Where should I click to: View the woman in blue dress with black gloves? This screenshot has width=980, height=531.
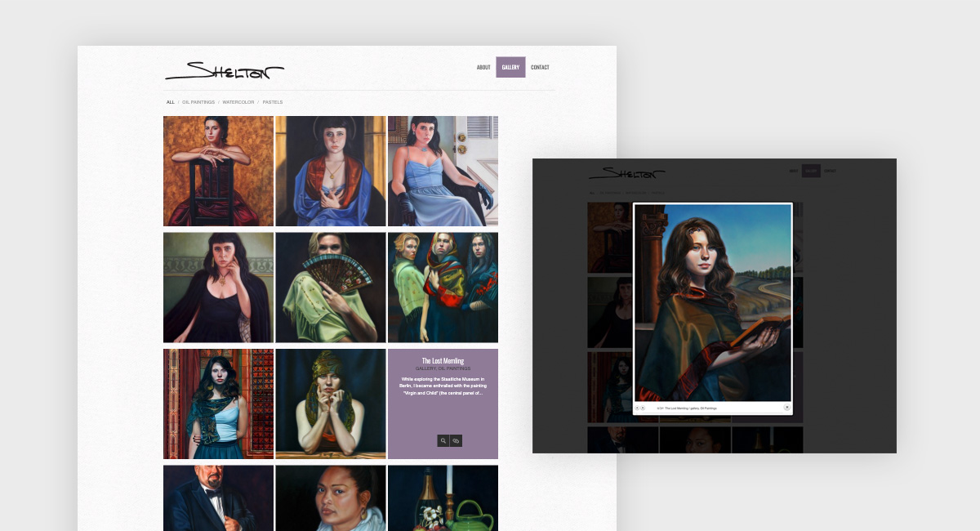(x=443, y=171)
